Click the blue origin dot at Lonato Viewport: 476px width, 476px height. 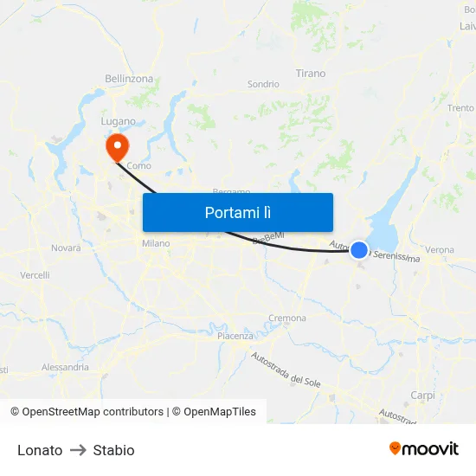[359, 250]
